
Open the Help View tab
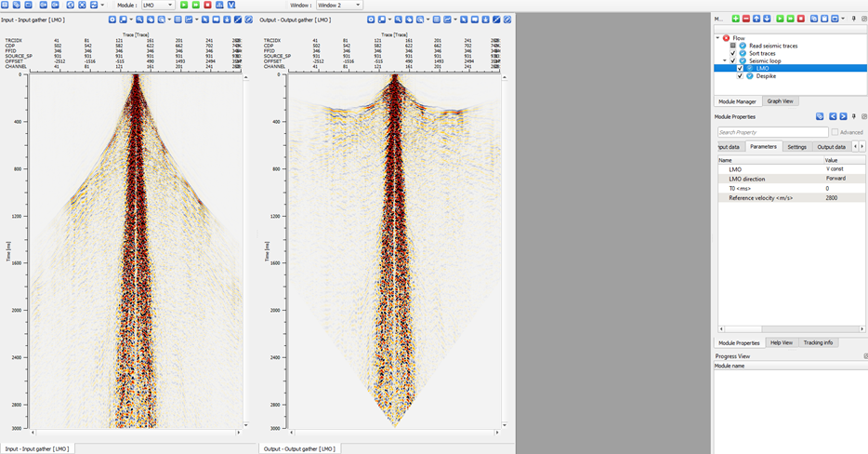(781, 342)
